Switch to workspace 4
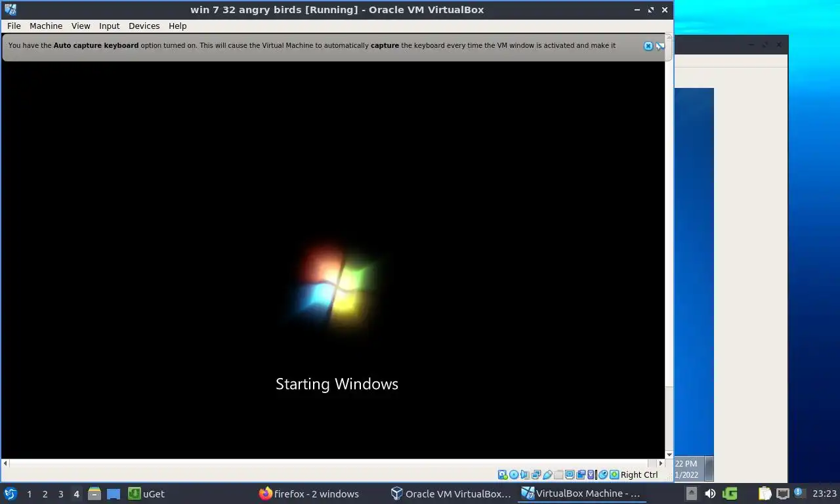 [x=76, y=494]
